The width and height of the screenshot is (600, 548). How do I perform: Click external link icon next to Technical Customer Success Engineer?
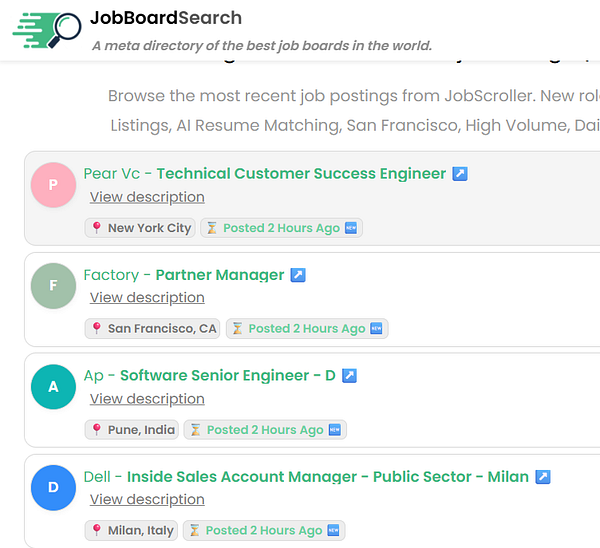460,174
